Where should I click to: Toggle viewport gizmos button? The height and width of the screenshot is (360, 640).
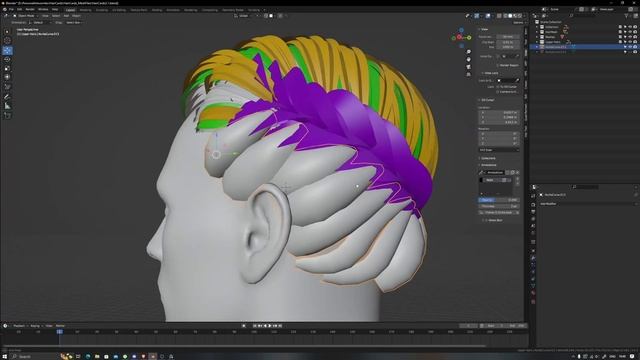[x=477, y=16]
